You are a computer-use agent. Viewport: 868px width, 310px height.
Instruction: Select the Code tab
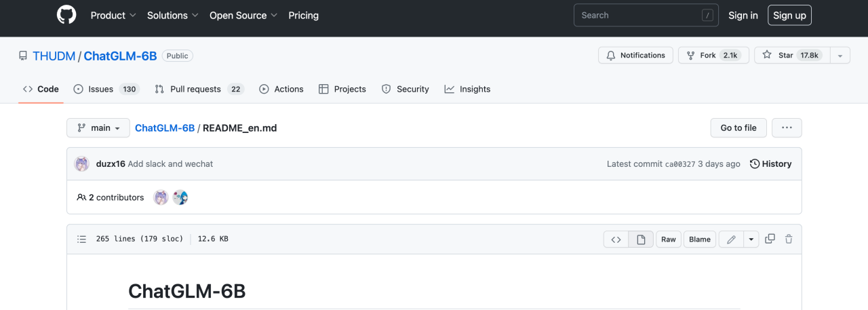pos(41,89)
